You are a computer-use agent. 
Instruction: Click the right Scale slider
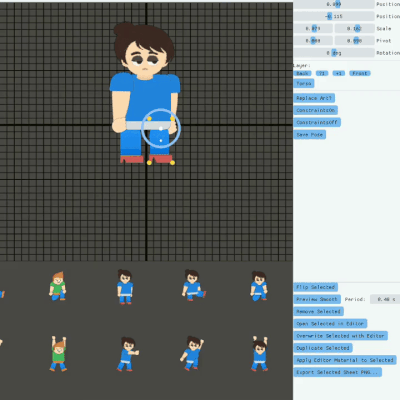[354, 28]
